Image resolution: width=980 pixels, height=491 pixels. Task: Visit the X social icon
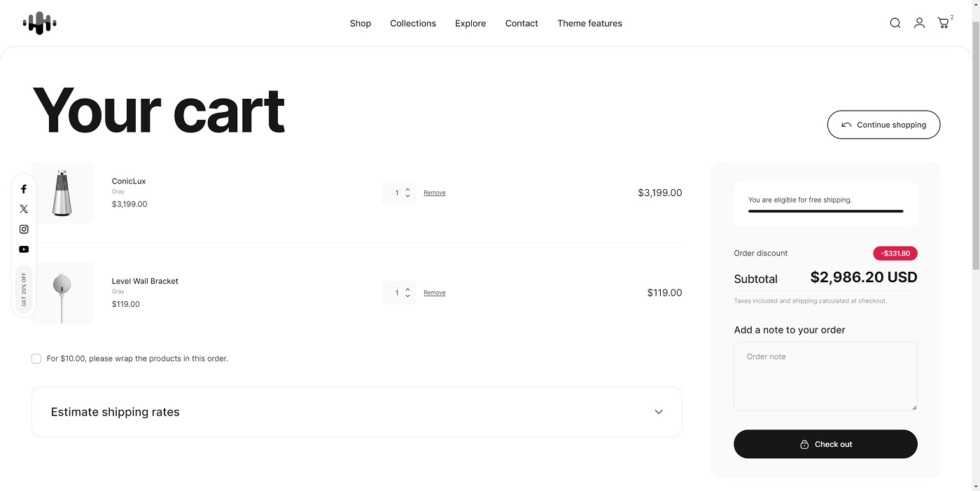click(24, 208)
